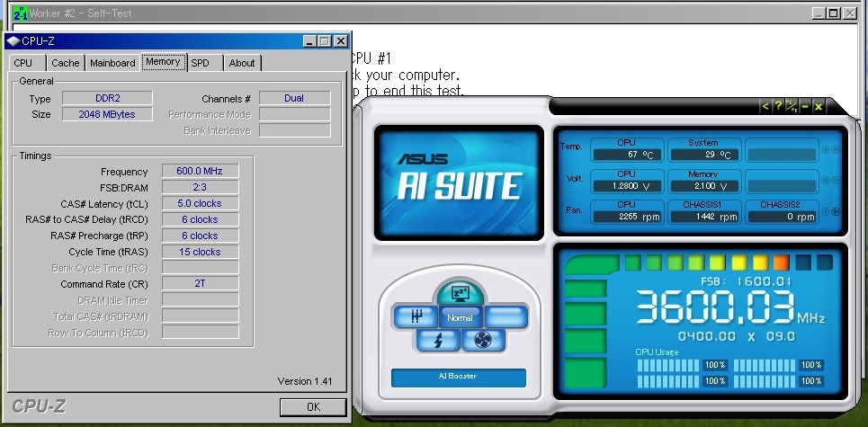Click the right arrow on Temp. row
Viewport: 868px width, 427px height.
[836, 149]
